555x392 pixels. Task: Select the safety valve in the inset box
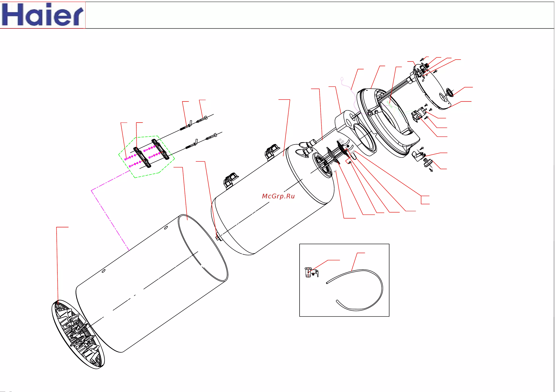pyautogui.click(x=312, y=272)
